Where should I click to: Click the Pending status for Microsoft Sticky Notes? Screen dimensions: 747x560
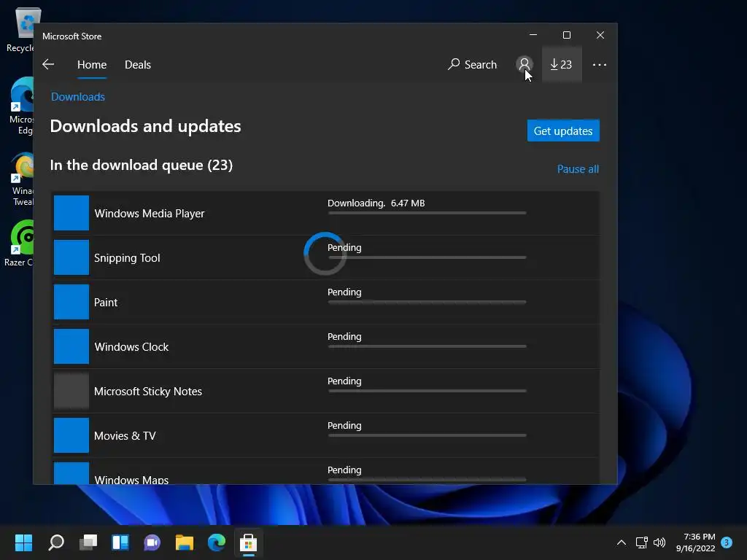tap(344, 381)
